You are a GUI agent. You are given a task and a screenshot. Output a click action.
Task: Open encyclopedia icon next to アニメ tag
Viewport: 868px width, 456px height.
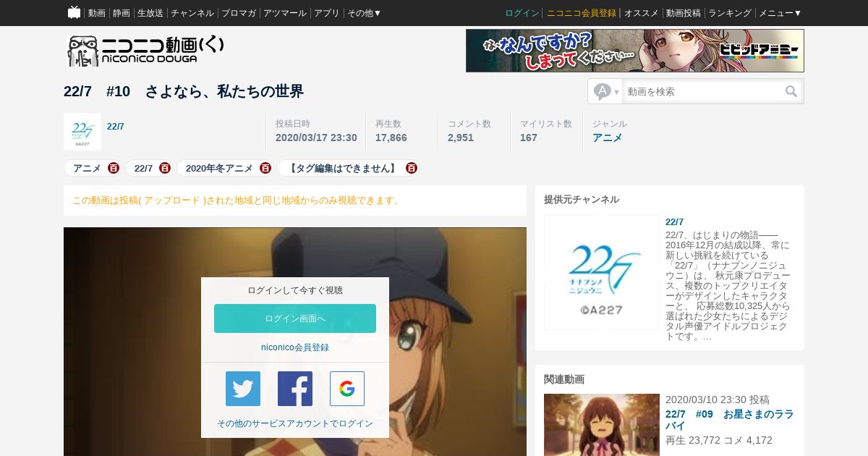pos(114,168)
